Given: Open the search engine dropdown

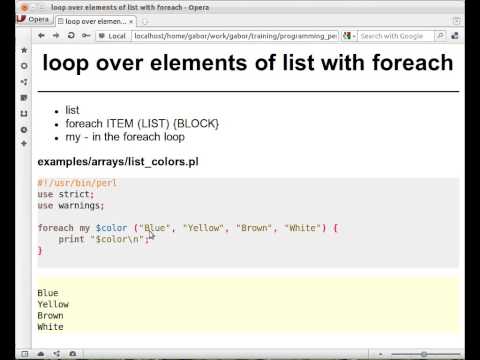Looking at the screenshot, I should (x=350, y=36).
